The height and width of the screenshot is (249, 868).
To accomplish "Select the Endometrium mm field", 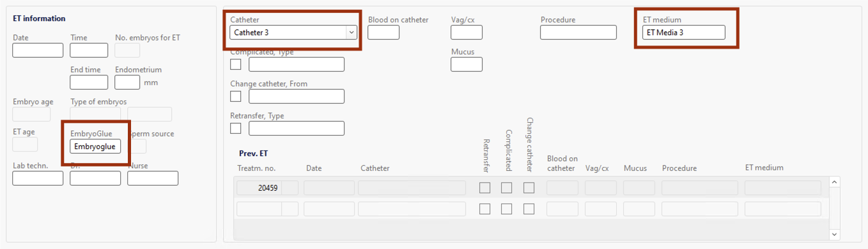I will tap(127, 82).
